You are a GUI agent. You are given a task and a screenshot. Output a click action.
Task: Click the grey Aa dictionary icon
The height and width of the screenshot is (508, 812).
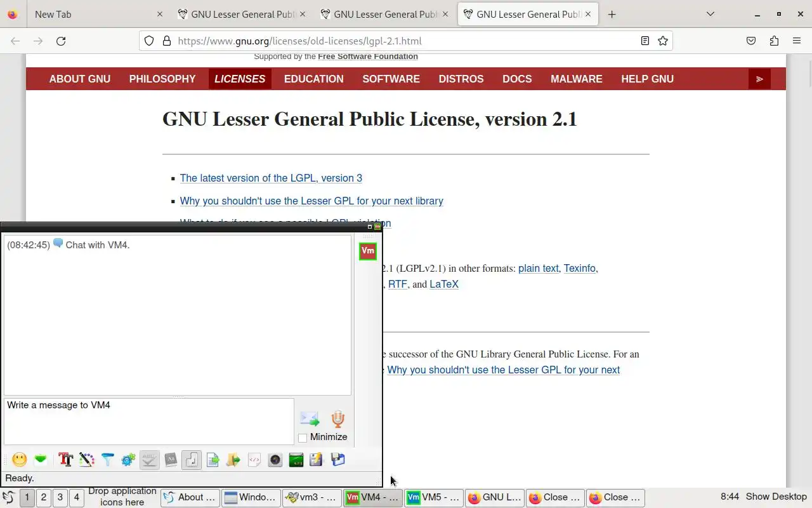point(170,460)
